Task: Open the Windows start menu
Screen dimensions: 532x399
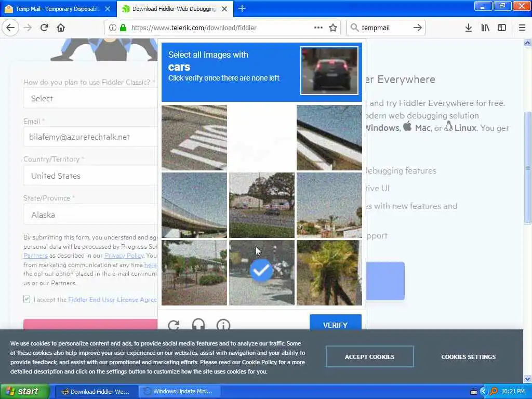Action: coord(25,392)
